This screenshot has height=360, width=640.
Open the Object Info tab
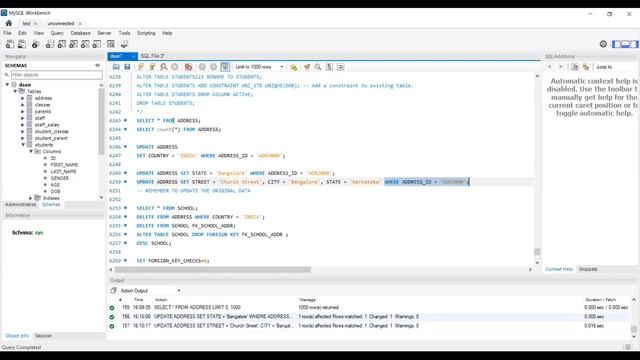pyautogui.click(x=17, y=336)
